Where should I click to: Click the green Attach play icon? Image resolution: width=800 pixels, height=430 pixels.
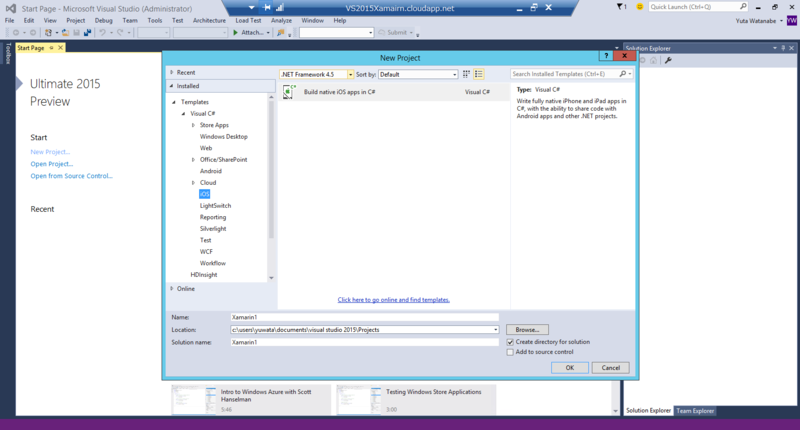(235, 33)
